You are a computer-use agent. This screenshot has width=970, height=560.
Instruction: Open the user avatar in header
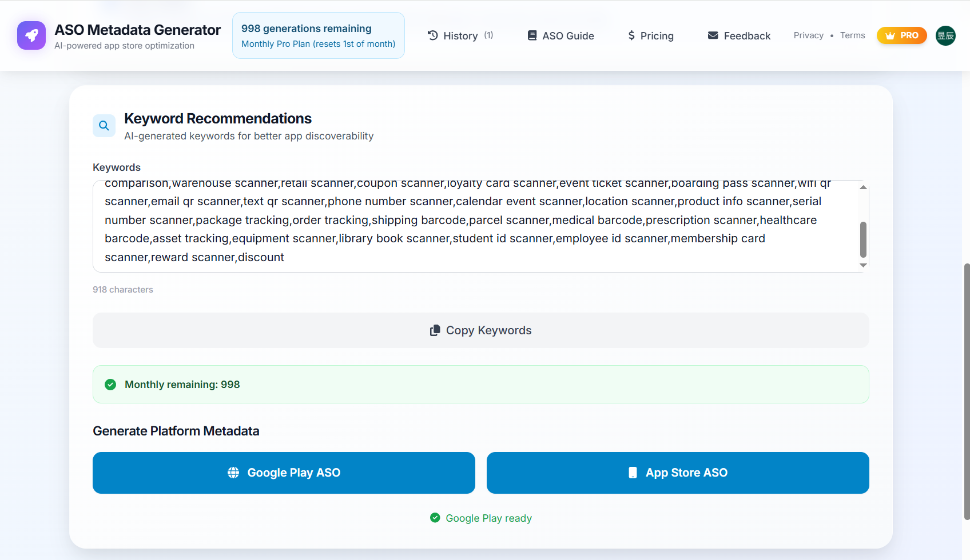pyautogui.click(x=945, y=35)
